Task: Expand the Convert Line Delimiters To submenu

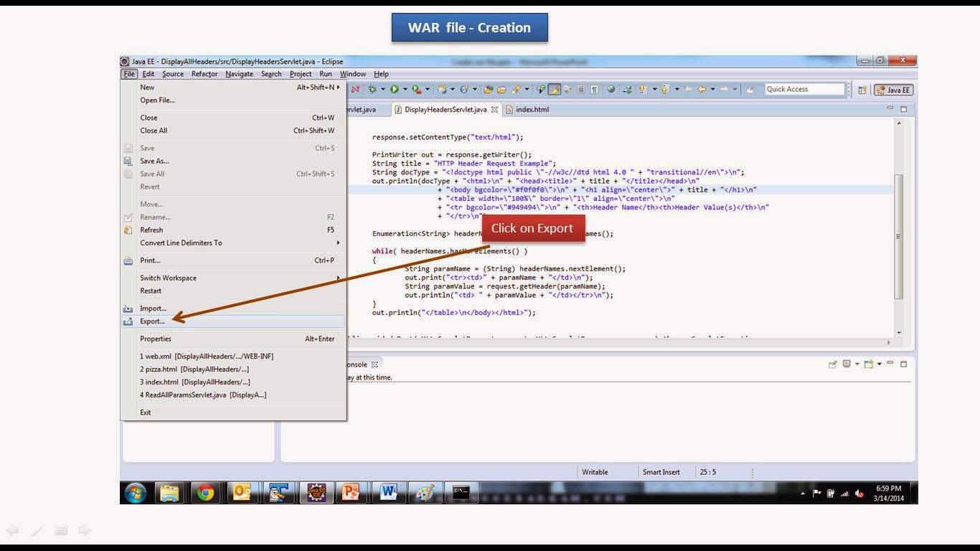Action: [x=182, y=242]
